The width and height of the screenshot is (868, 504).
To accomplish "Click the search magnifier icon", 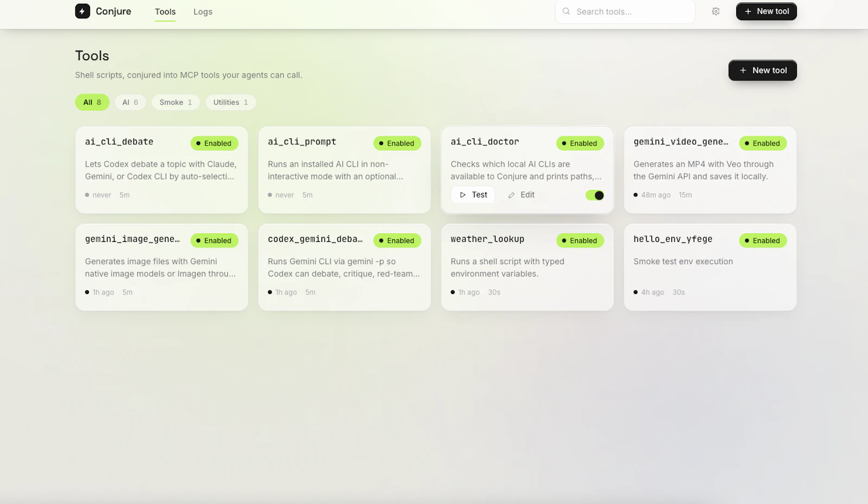I will pyautogui.click(x=566, y=11).
